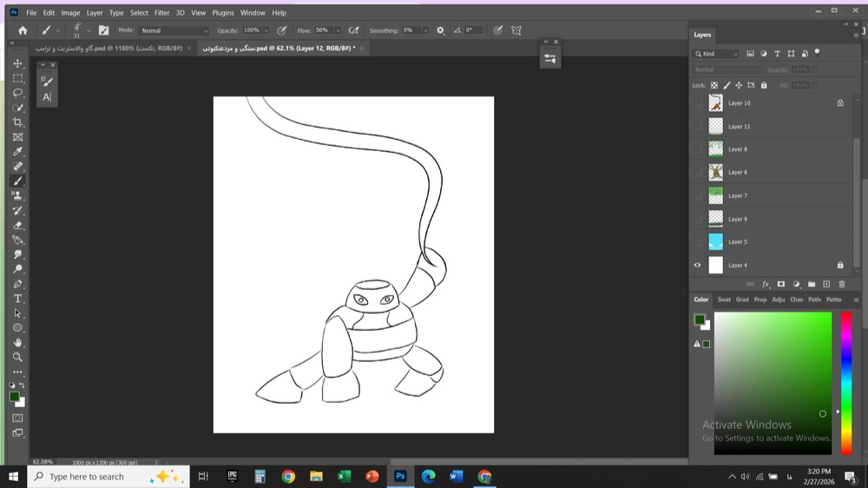Expand the Flow slider dropdown arrow
The image size is (868, 488).
pos(338,30)
